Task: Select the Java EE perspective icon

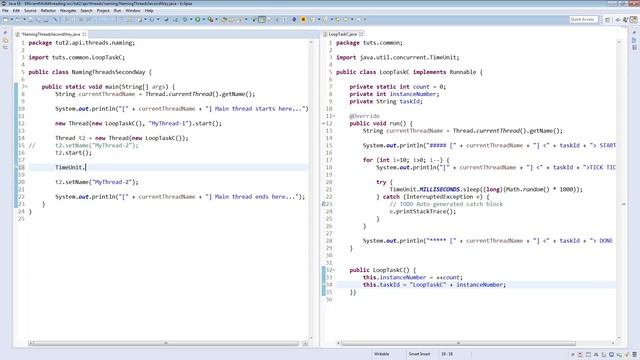Action: pyautogui.click(x=633, y=19)
